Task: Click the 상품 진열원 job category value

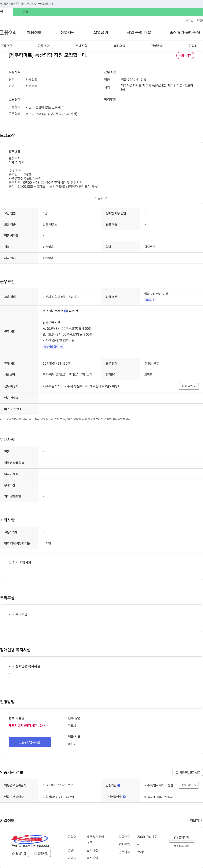Action: [50, 224]
